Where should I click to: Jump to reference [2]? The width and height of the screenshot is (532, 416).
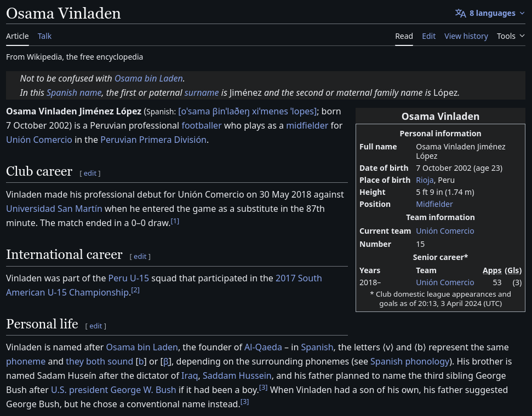135,290
